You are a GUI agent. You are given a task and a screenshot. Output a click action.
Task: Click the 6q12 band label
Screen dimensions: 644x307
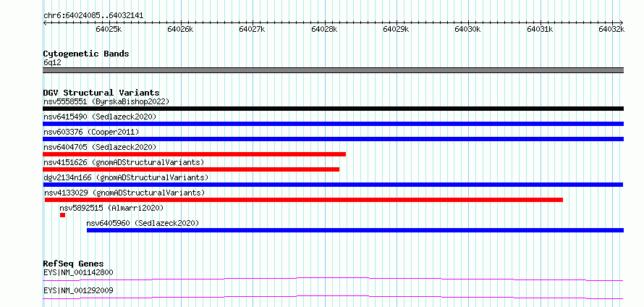[52, 63]
